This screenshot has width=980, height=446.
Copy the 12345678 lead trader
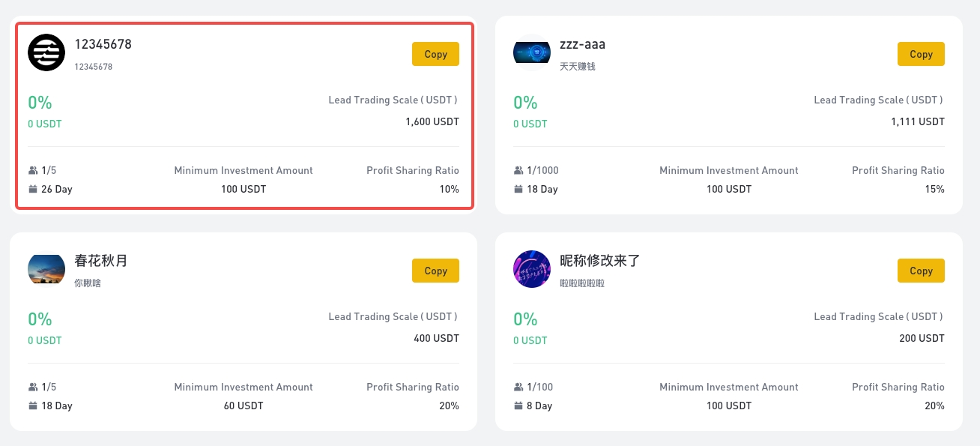pyautogui.click(x=435, y=54)
